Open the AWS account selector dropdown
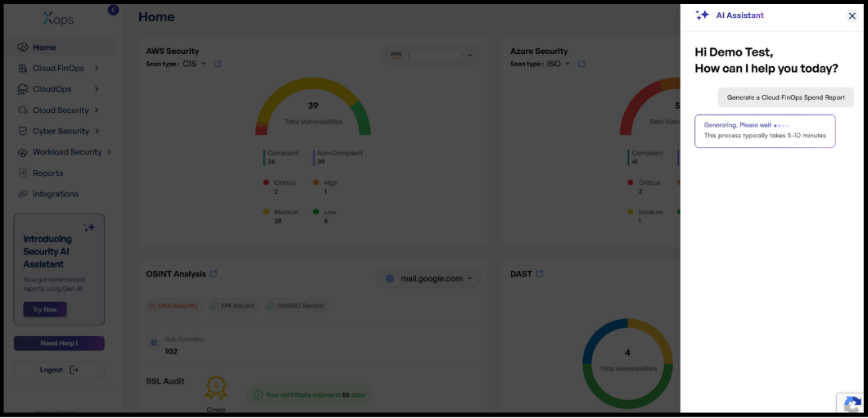The height and width of the screenshot is (418, 868). click(431, 55)
